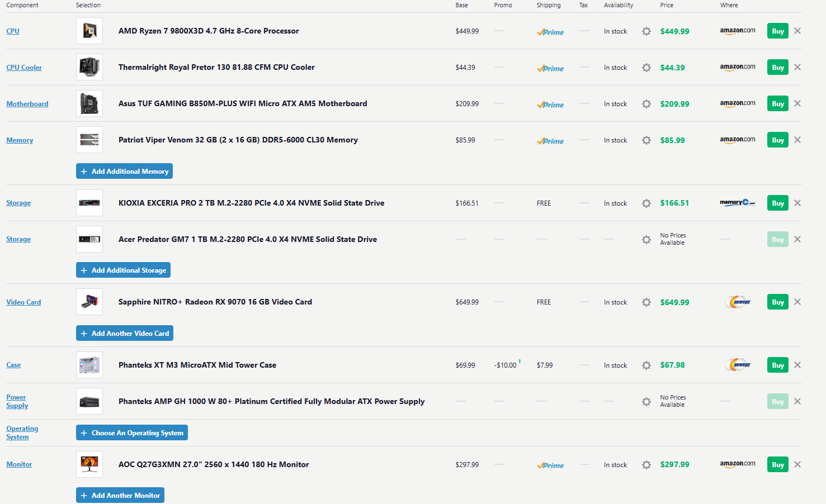Open settings gear for AOC monitor
This screenshot has height=504, width=826.
pyautogui.click(x=646, y=465)
